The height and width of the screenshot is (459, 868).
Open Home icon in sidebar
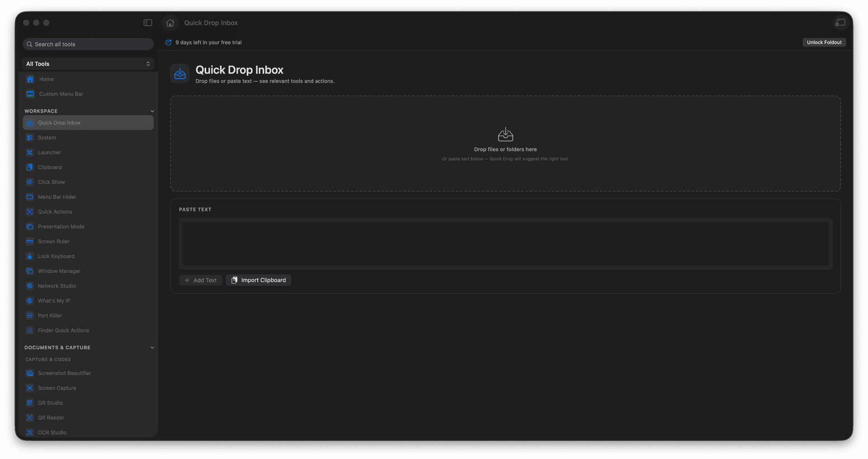click(x=30, y=79)
